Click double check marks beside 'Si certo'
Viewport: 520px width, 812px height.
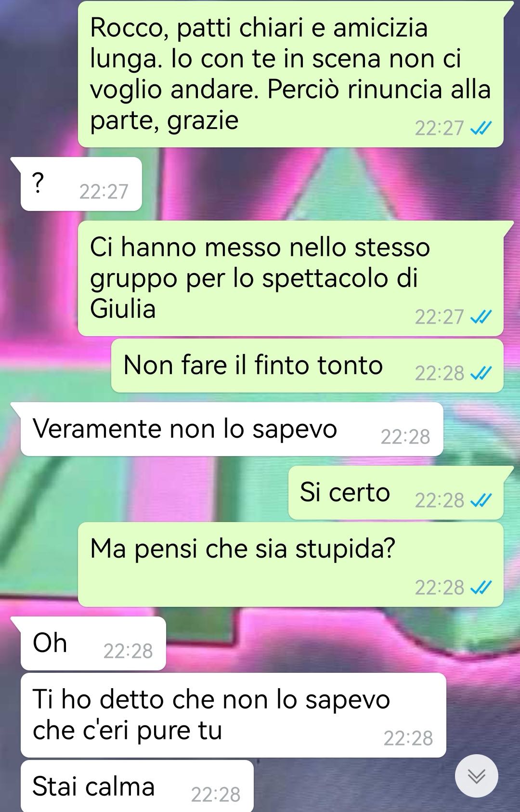coord(481,500)
